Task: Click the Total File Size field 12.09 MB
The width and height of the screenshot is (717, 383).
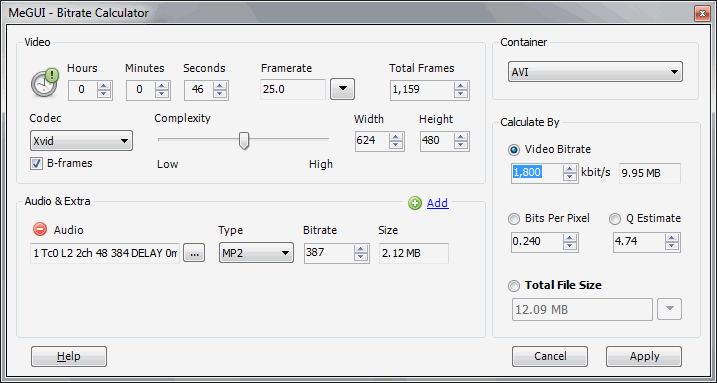Action: pos(582,309)
